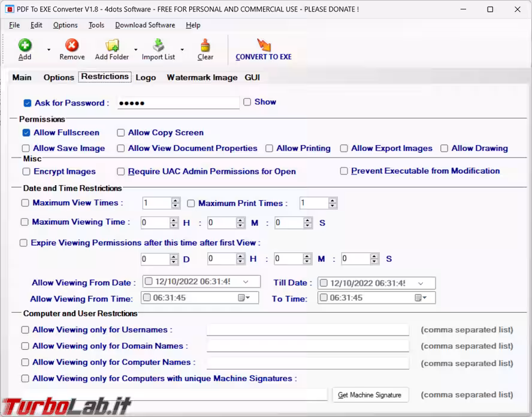The height and width of the screenshot is (417, 532).
Task: Uncheck the Ask for Password checkbox
Action: tap(28, 103)
